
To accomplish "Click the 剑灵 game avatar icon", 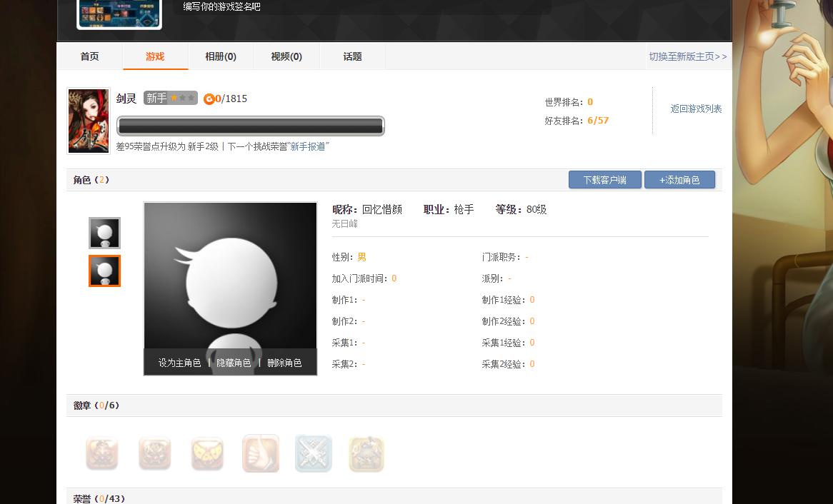I will (89, 120).
